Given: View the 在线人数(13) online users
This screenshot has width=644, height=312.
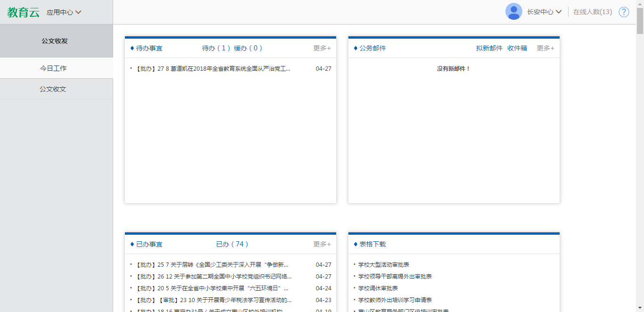Looking at the screenshot, I should [593, 12].
